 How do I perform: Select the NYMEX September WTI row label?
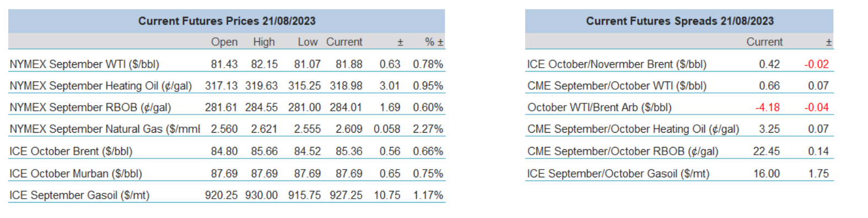coord(84,64)
